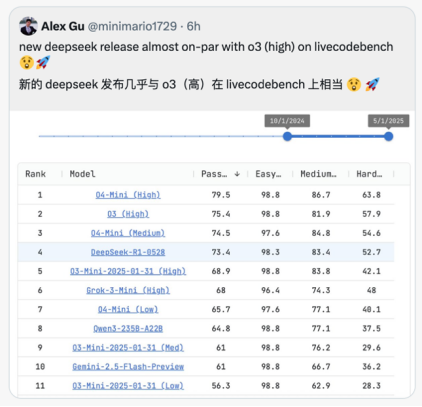422x407 pixels.
Task: Open the @minimario1729 handle
Action: tap(132, 26)
